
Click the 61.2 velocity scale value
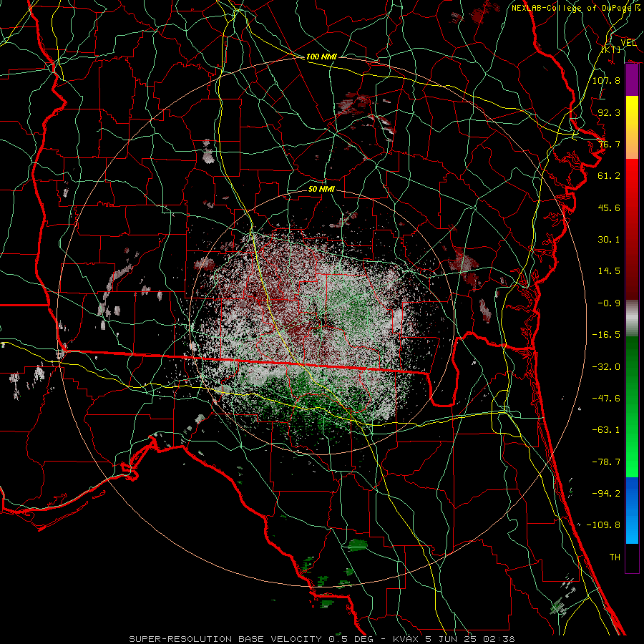[609, 176]
